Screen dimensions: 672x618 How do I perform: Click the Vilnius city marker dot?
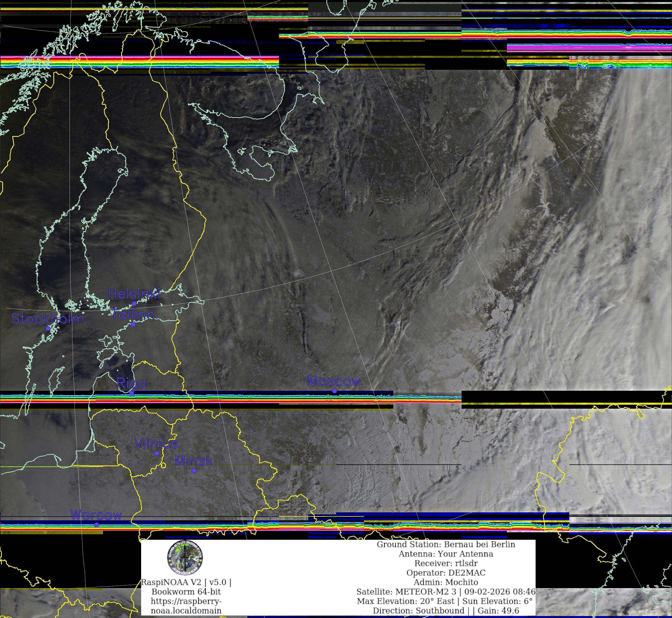[x=157, y=454]
